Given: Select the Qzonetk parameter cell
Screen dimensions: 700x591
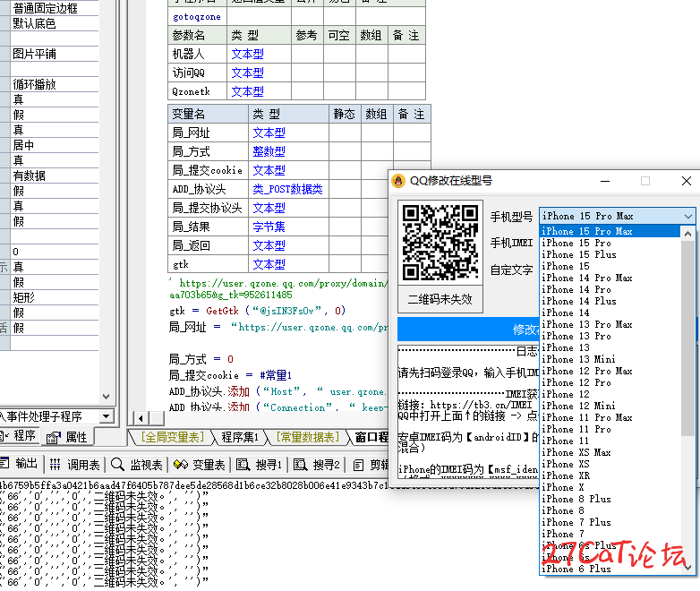Looking at the screenshot, I should [197, 91].
